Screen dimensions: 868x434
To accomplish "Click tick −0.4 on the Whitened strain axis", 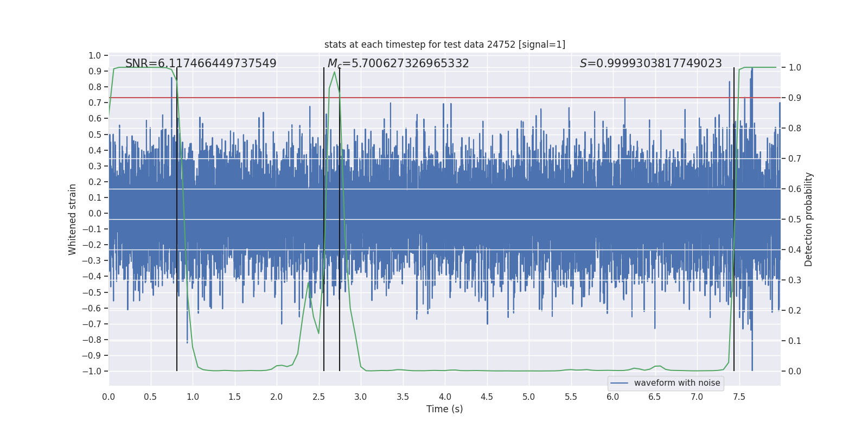I will point(92,276).
